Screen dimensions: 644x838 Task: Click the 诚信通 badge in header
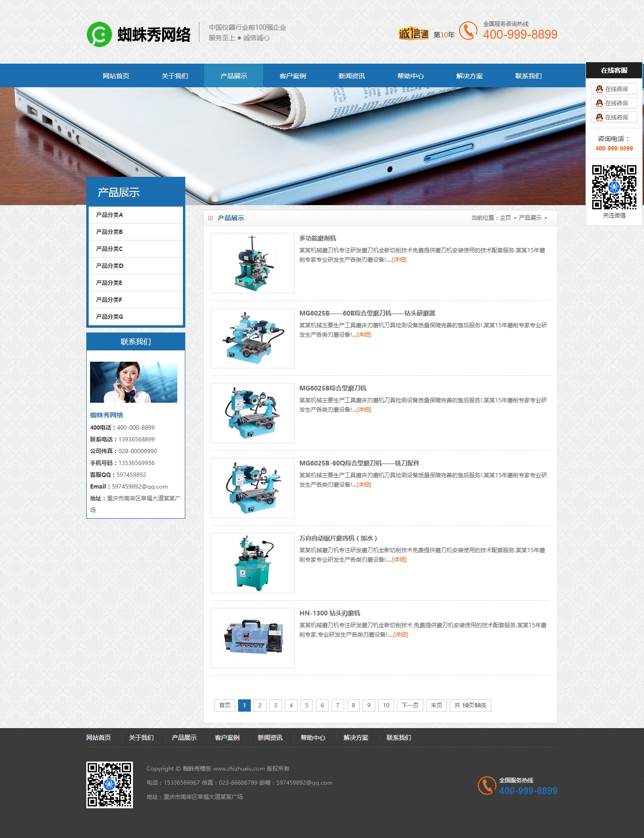coord(413,33)
